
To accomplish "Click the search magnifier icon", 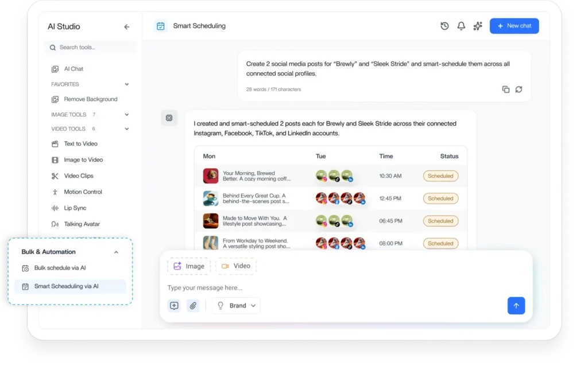I will [x=52, y=48].
